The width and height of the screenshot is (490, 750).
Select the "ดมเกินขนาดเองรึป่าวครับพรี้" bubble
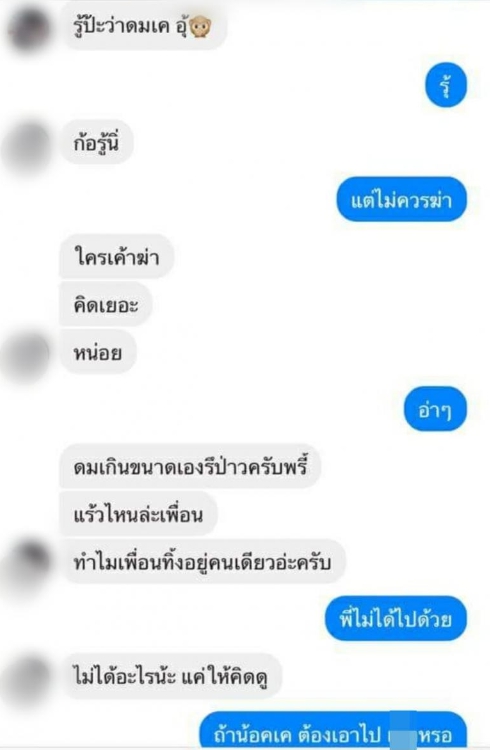pyautogui.click(x=190, y=466)
